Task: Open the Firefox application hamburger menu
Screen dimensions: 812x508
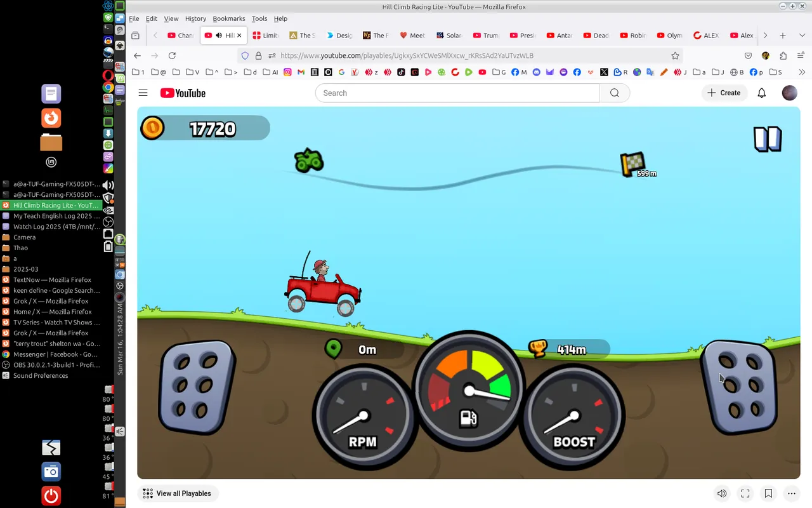Action: (801, 56)
